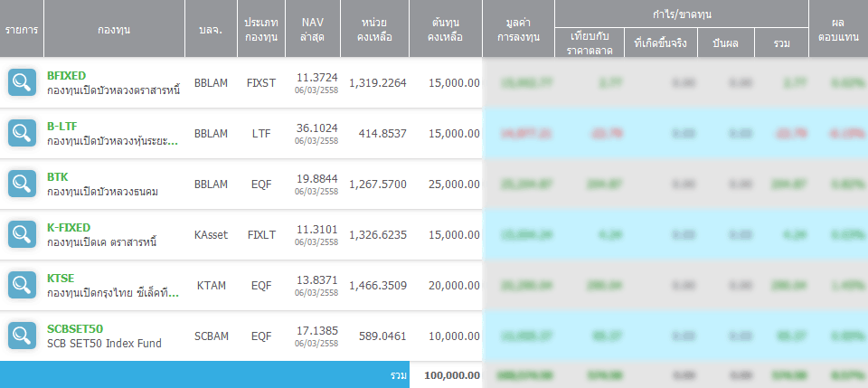Open SCBSET50 details magnifier icon
The image size is (868, 388).
pyautogui.click(x=22, y=336)
